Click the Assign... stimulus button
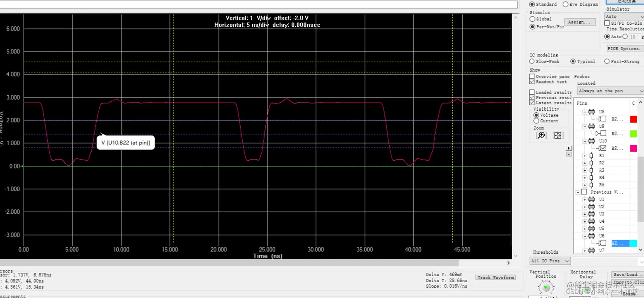The image size is (644, 298). click(x=580, y=22)
